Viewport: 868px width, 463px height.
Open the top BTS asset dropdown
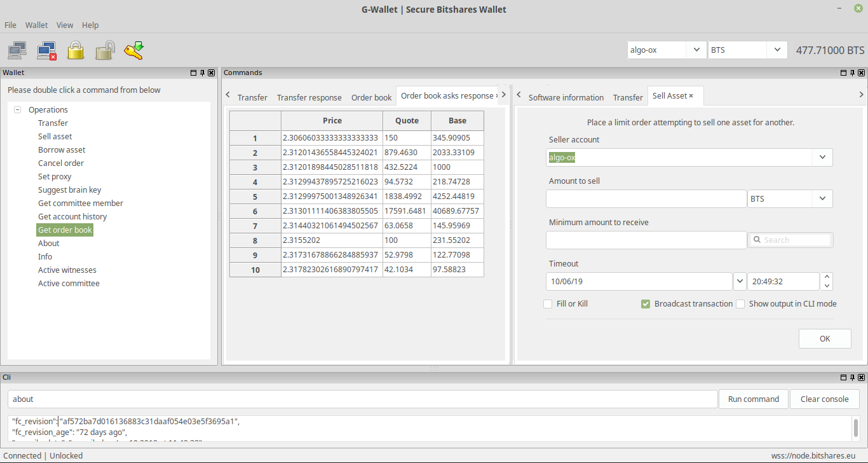tap(777, 50)
